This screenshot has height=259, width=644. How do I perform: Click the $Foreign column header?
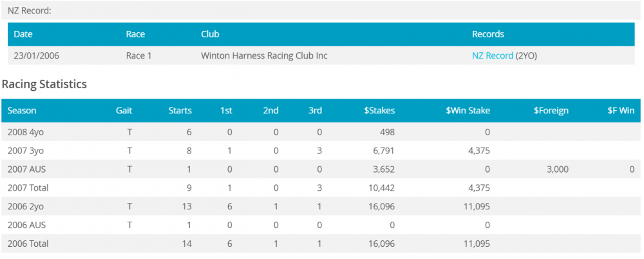click(551, 110)
